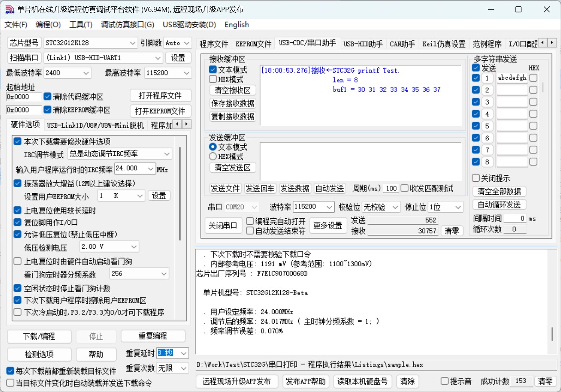The width and height of the screenshot is (561, 392).
Task: Enable 收发匹配测试 checkbox
Action: click(x=404, y=188)
